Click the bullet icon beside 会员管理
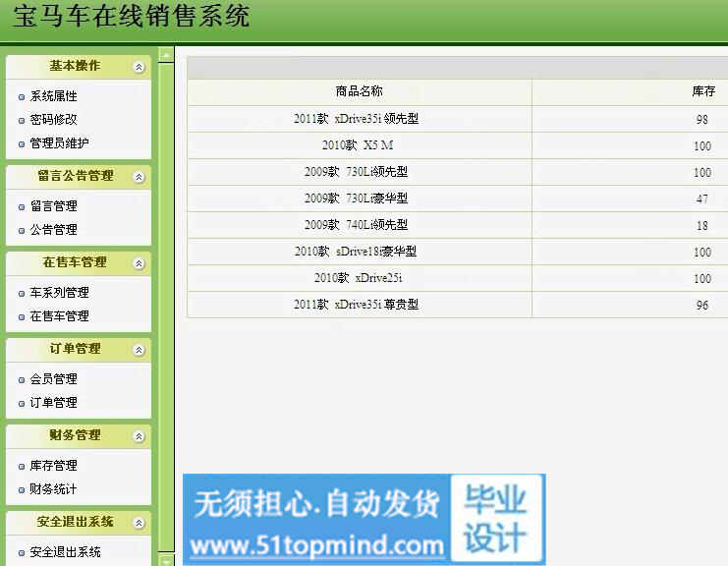 (22, 380)
